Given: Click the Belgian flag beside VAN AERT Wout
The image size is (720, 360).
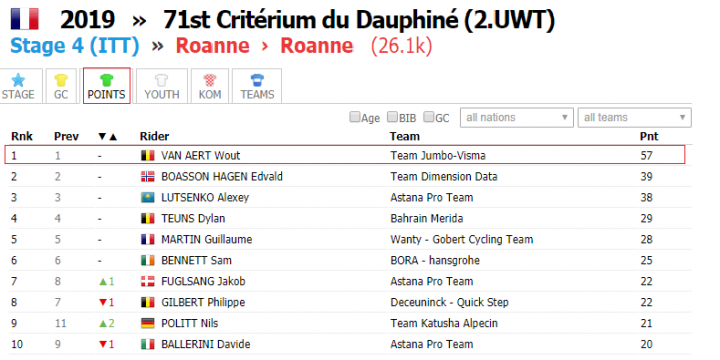Looking at the screenshot, I should point(147,156).
